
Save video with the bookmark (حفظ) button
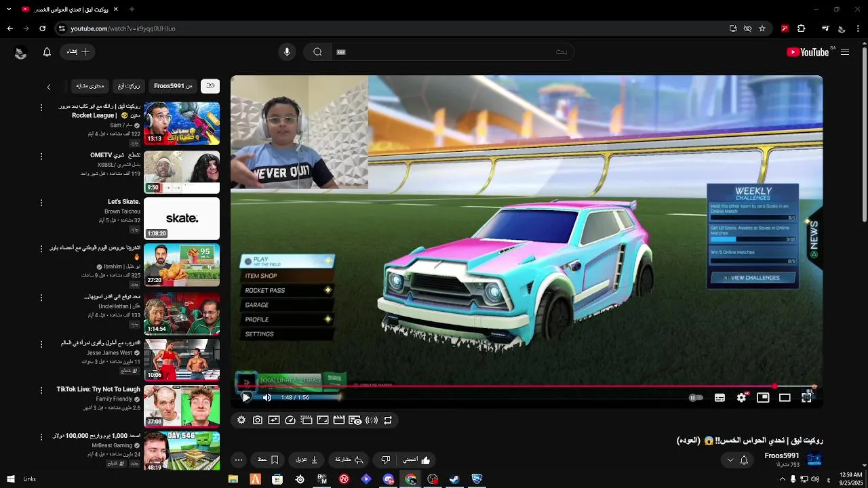coord(268,460)
